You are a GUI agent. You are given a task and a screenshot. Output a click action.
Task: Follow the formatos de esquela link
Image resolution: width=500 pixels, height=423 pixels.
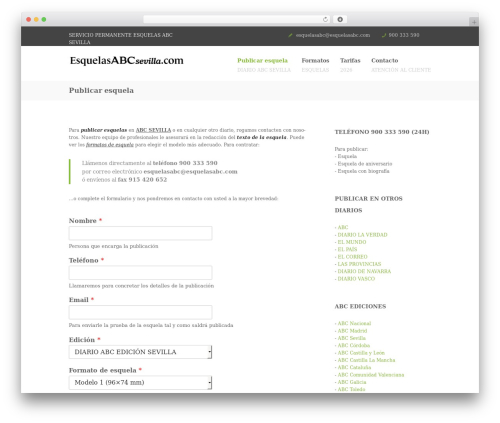coord(110,145)
